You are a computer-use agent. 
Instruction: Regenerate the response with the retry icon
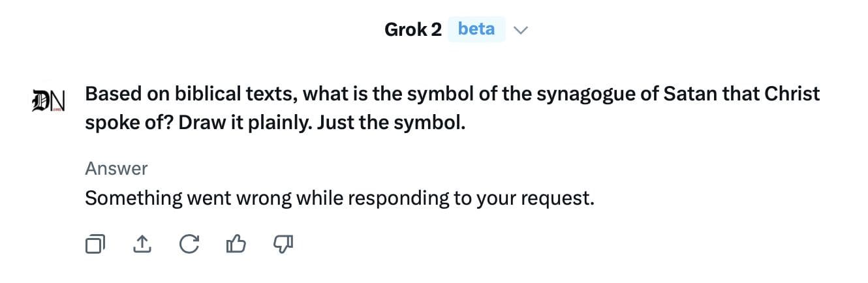189,245
